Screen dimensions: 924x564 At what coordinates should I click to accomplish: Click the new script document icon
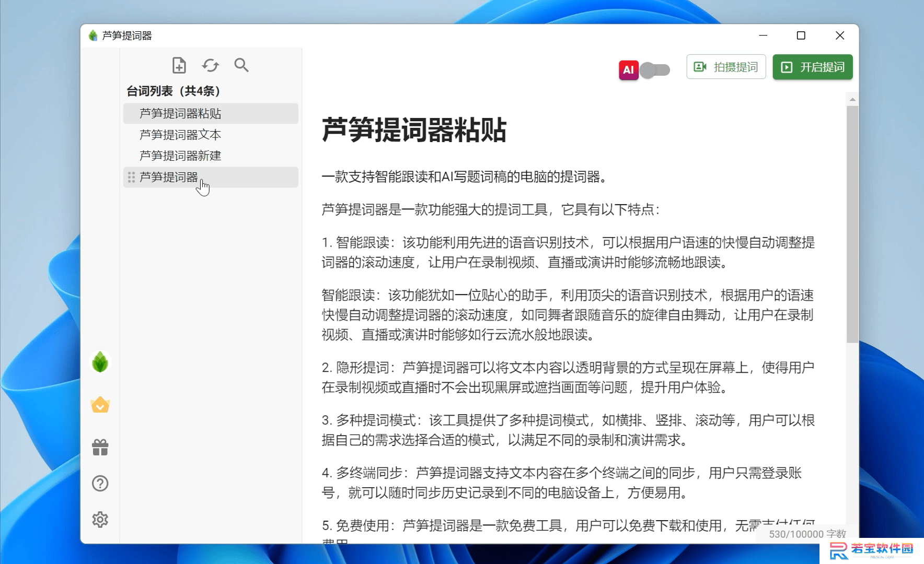(x=179, y=65)
